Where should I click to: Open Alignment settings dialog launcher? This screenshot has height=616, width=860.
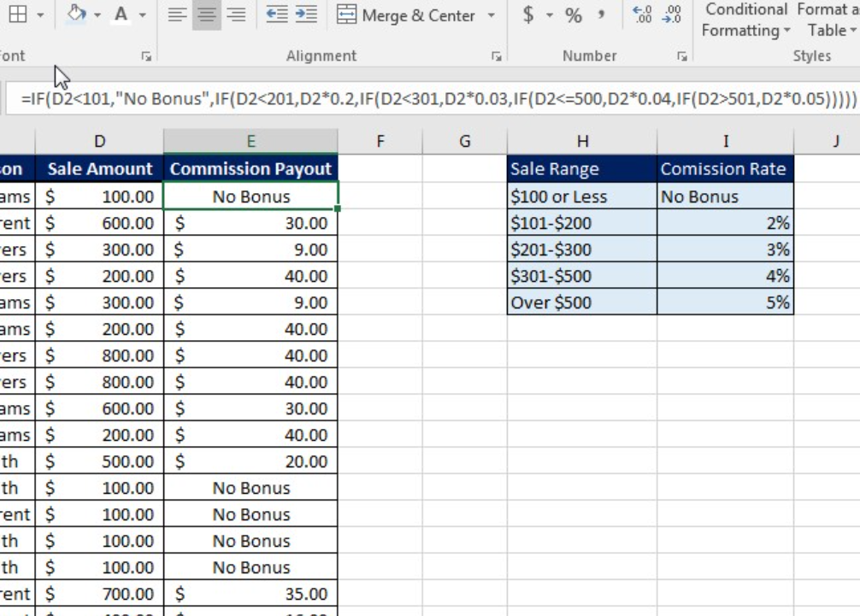click(497, 56)
